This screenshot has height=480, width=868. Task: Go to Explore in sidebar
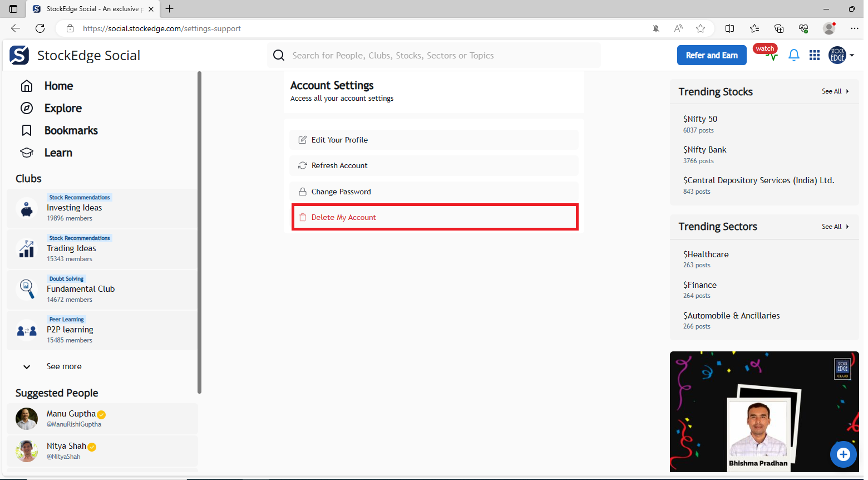(63, 108)
